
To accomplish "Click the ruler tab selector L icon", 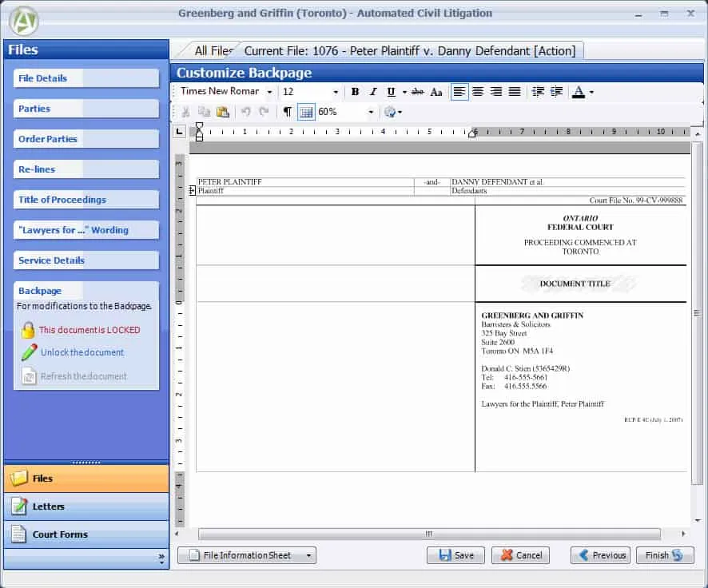I will [x=180, y=131].
